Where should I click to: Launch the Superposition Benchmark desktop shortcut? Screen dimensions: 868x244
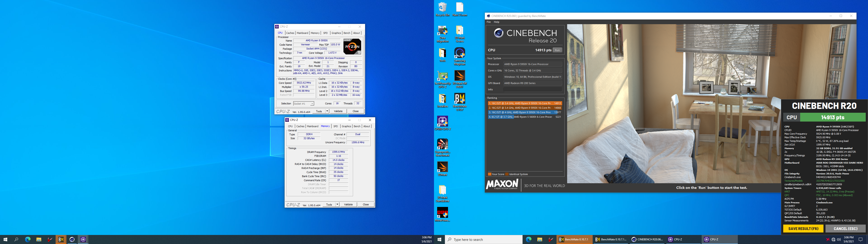coord(442,148)
